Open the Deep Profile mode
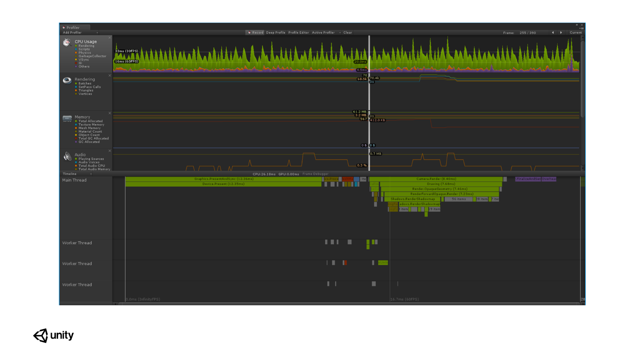The width and height of the screenshot is (644, 362). pyautogui.click(x=275, y=32)
